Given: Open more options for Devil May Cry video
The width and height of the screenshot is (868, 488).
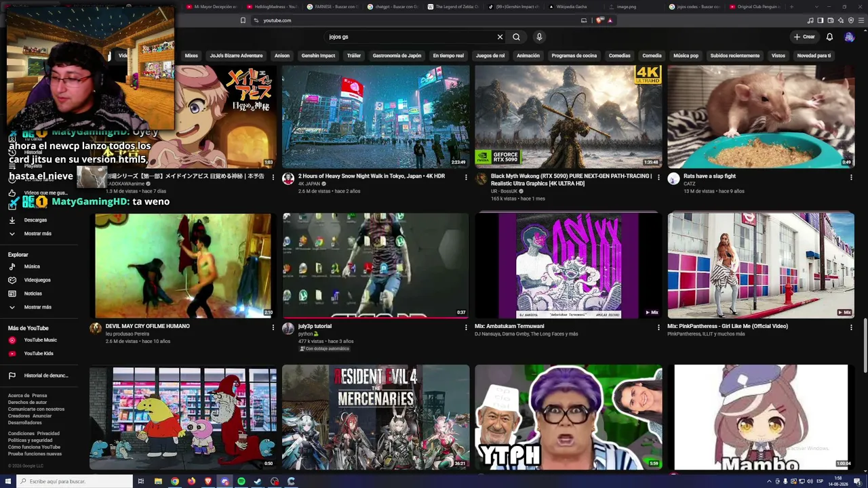Looking at the screenshot, I should point(273,327).
